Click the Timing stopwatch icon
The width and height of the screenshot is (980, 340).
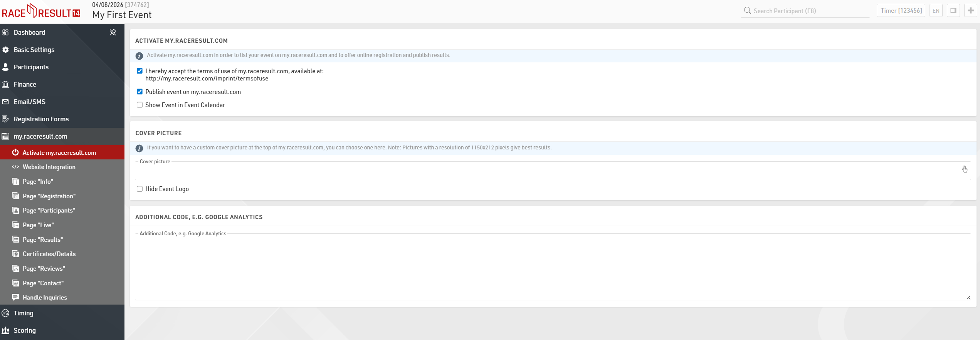click(5, 313)
